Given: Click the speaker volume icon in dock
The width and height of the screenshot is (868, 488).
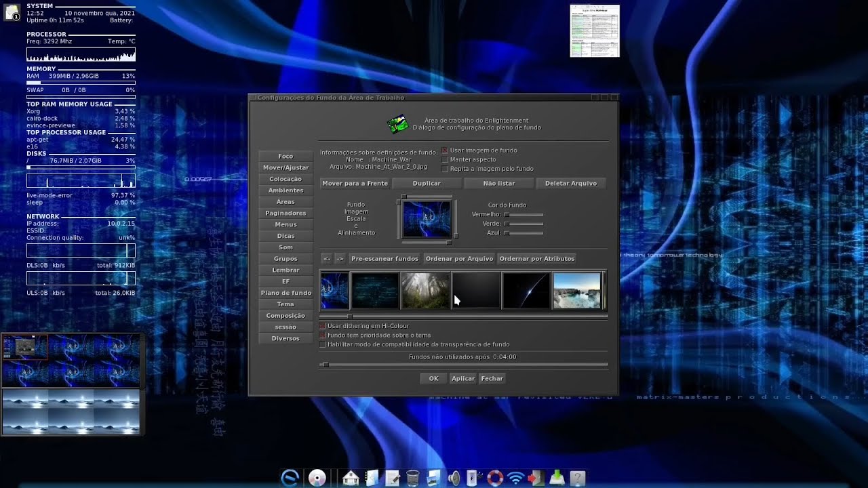Looking at the screenshot, I should tap(454, 478).
